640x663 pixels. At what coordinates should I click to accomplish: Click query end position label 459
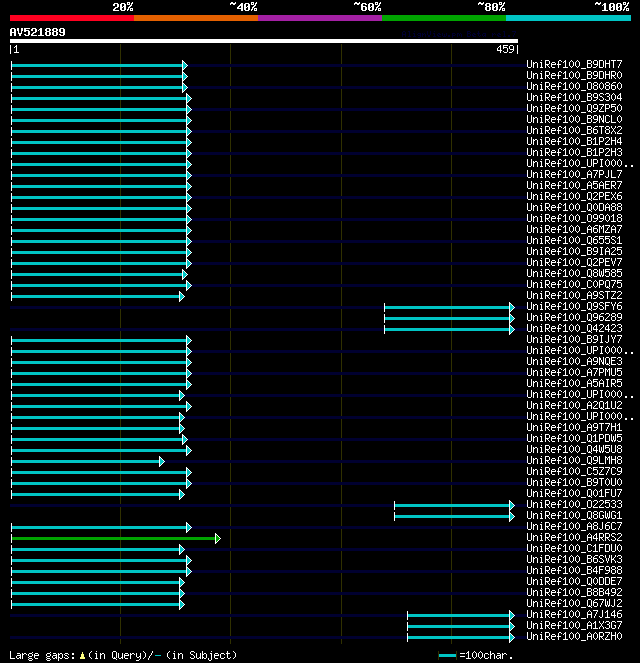click(x=505, y=49)
